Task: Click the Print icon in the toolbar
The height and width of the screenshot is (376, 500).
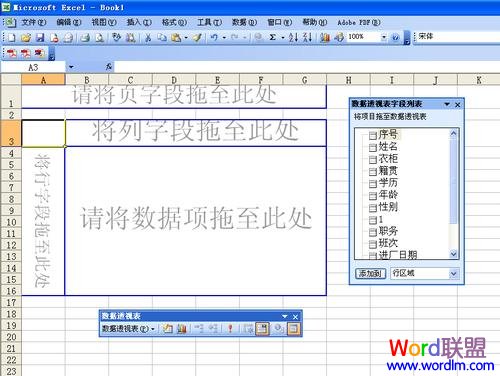Action: tap(85, 37)
